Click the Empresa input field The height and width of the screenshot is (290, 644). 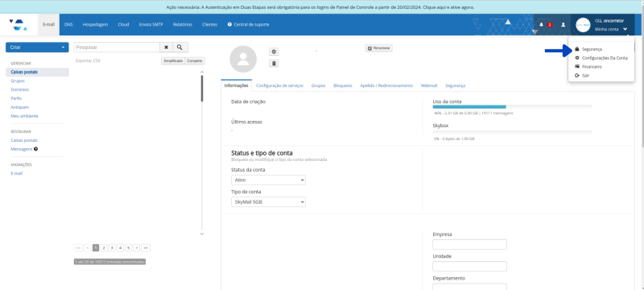469,244
